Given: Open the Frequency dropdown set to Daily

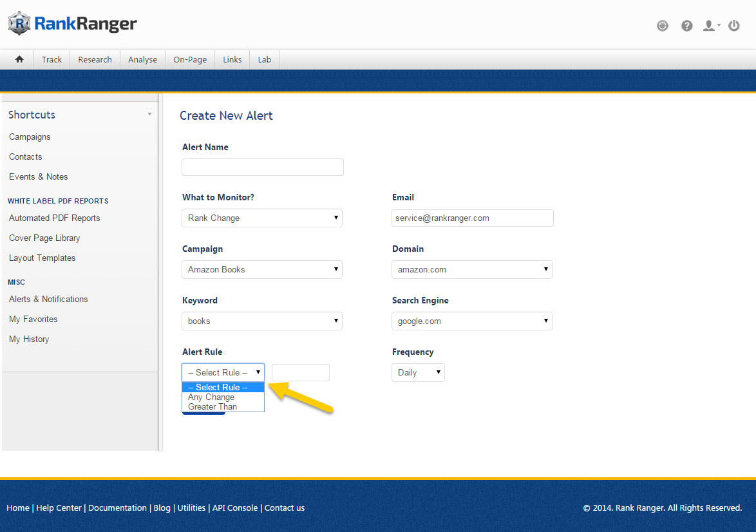Looking at the screenshot, I should pyautogui.click(x=418, y=372).
